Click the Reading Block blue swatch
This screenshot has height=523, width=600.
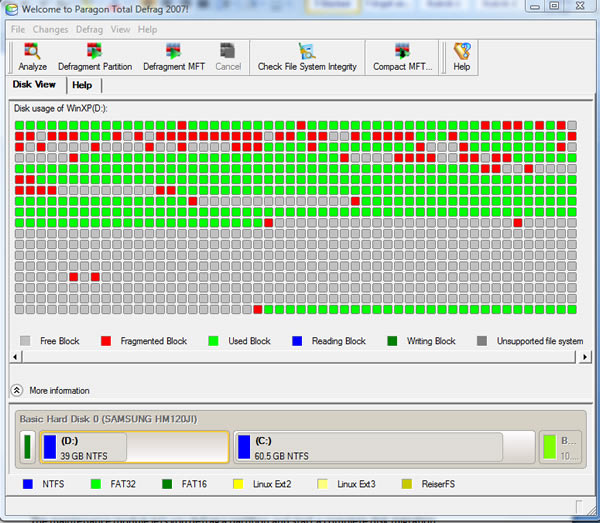click(x=297, y=341)
